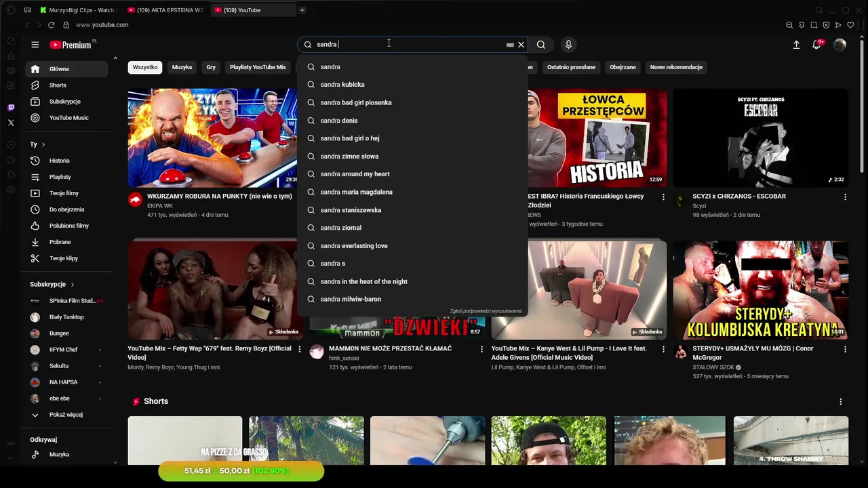Open the YouTube hamburger guide menu
This screenshot has width=868, height=488.
pos(35,45)
